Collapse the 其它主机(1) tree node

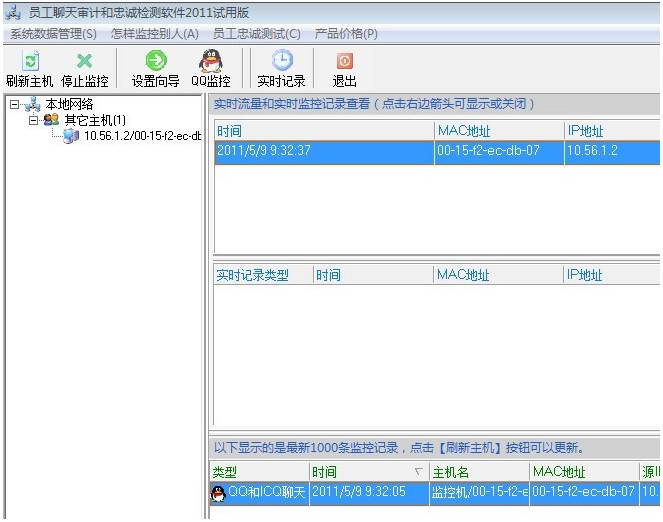click(x=33, y=120)
